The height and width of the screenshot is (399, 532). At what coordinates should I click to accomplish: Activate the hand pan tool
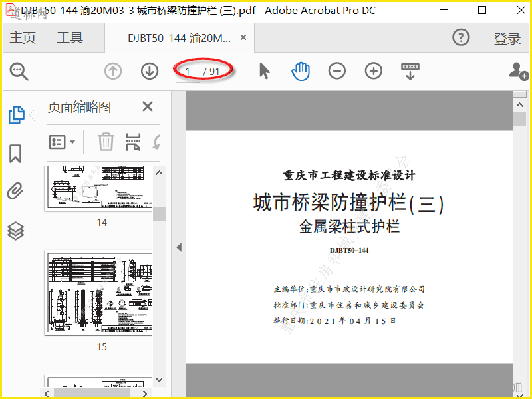(x=301, y=71)
